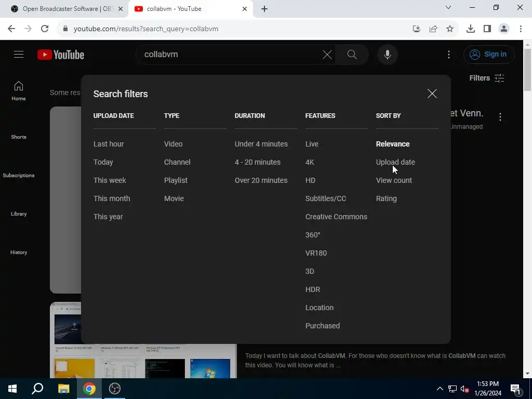Viewport: 532px width, 399px height.
Task: Filter type to Playlist
Action: coord(176,180)
